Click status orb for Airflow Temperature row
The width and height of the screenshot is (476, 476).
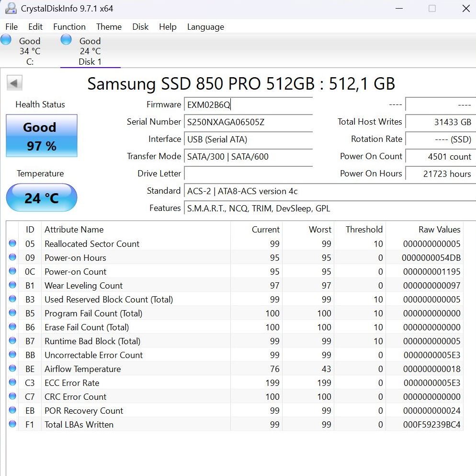(12, 369)
